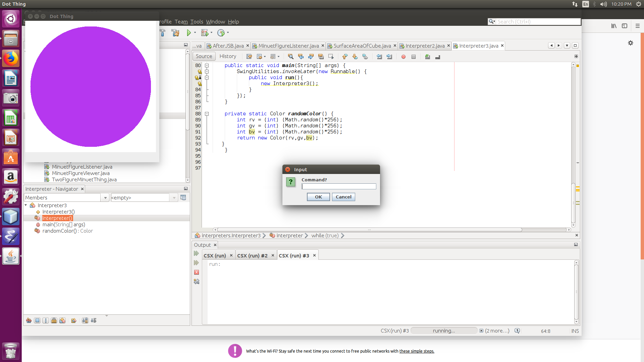Open 'these simple steps' link
The image size is (644, 362).
point(417,351)
